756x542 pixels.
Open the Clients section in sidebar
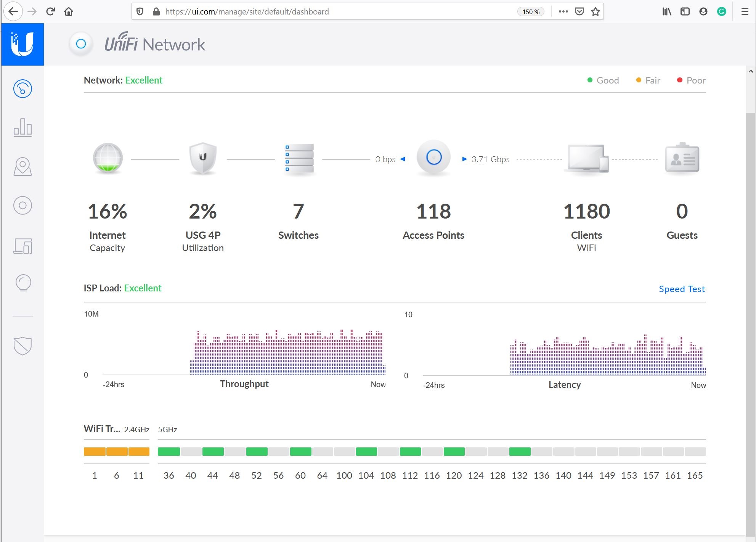tap(22, 246)
